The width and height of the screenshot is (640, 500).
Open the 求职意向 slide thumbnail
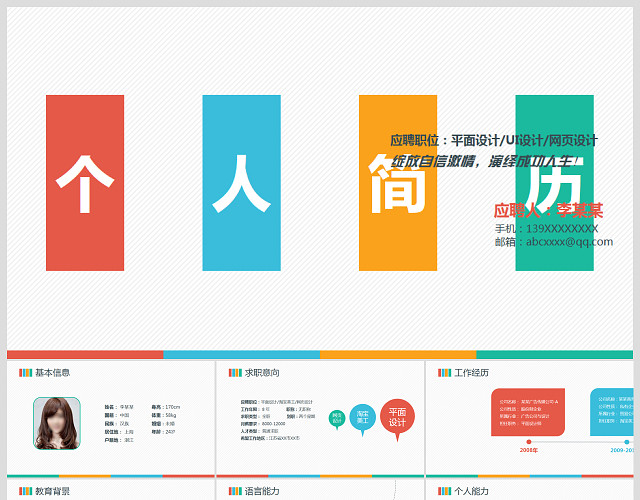pos(320,418)
